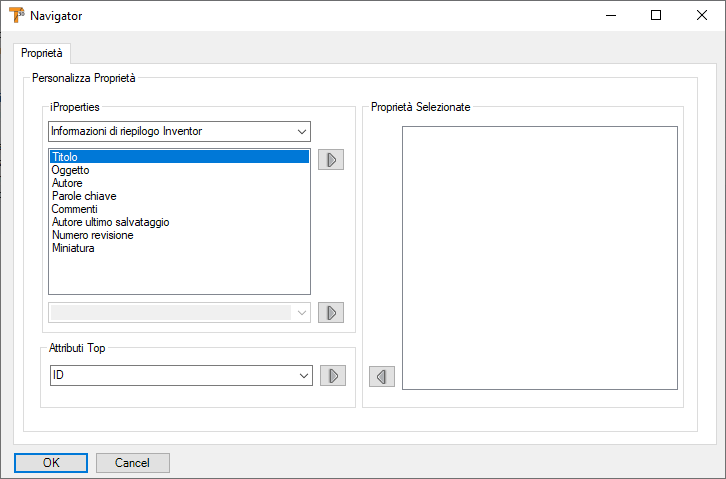Add the ID attribute with the Attributi Top arrow
The image size is (726, 479).
click(332, 375)
